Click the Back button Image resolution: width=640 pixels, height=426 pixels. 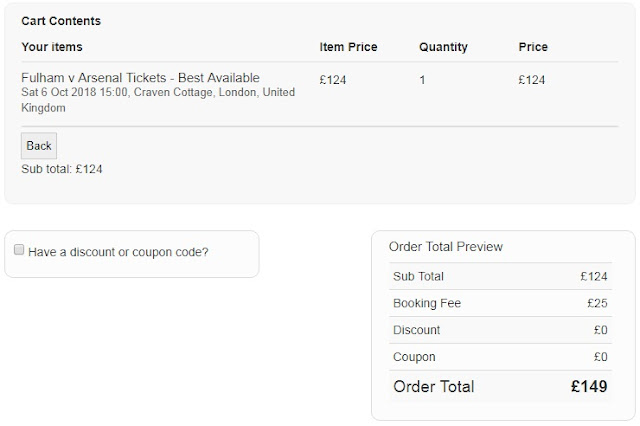coord(39,146)
